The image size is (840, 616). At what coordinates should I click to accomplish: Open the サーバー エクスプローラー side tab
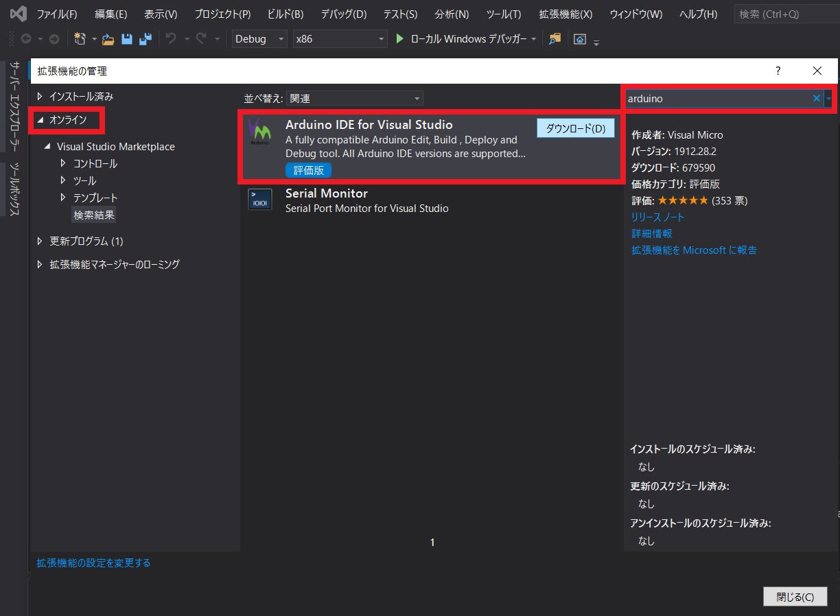(14, 106)
